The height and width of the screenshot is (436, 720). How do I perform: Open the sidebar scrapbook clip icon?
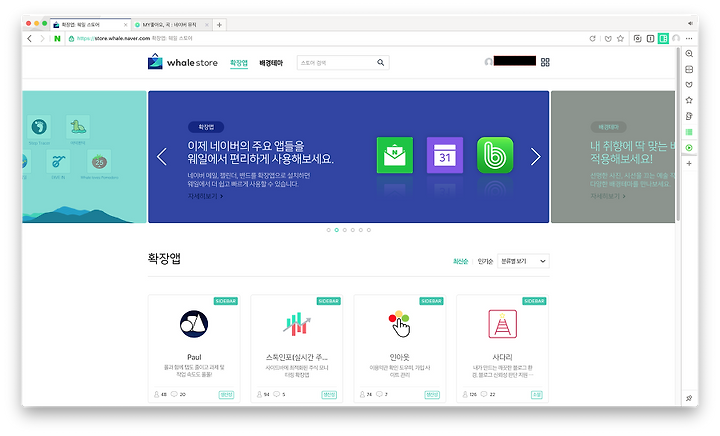689,116
